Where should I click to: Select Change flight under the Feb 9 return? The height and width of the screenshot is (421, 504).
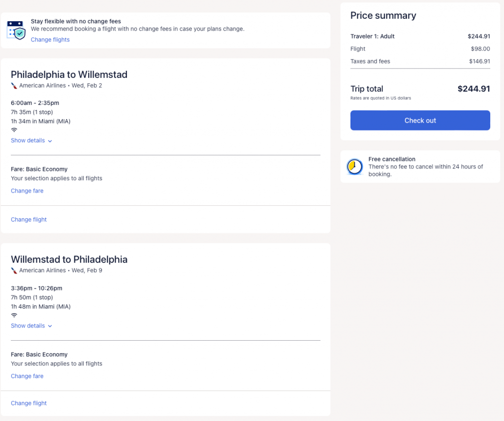coord(29,403)
